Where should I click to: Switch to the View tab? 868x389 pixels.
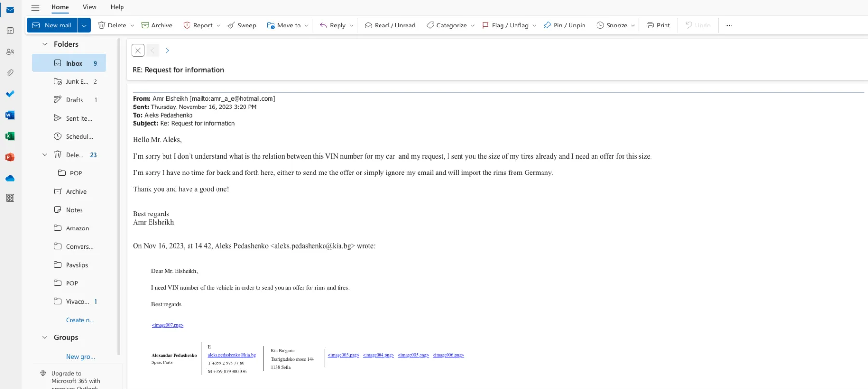pos(90,7)
